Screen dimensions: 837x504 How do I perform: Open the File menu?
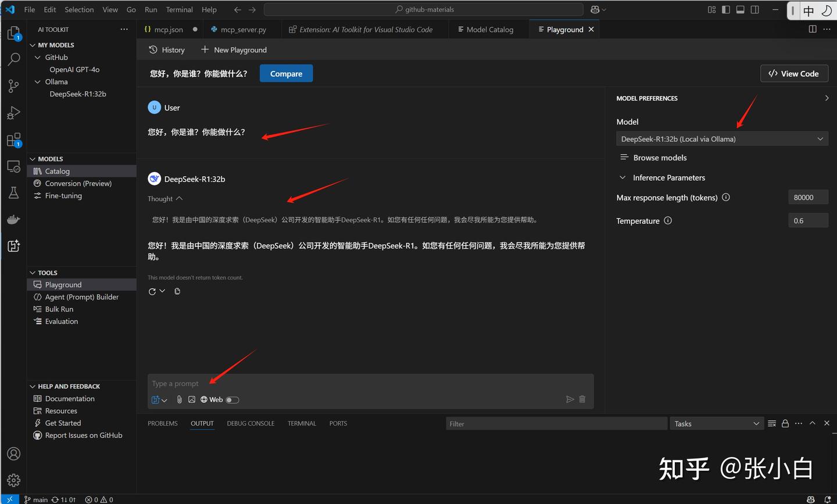click(x=30, y=10)
